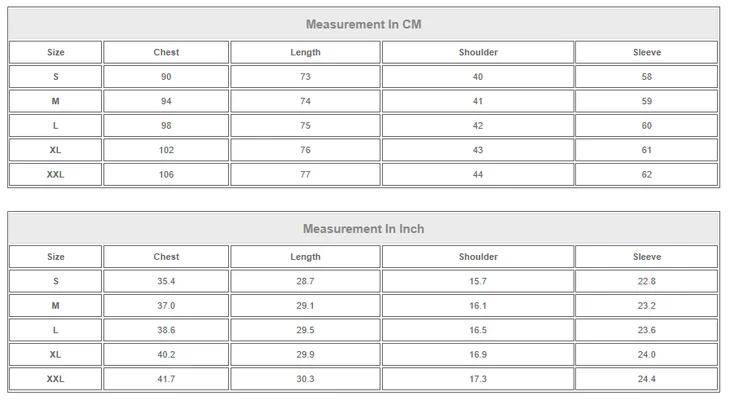Click the "Measurement In CM" table title
The width and height of the screenshot is (730, 400).
[x=364, y=24]
